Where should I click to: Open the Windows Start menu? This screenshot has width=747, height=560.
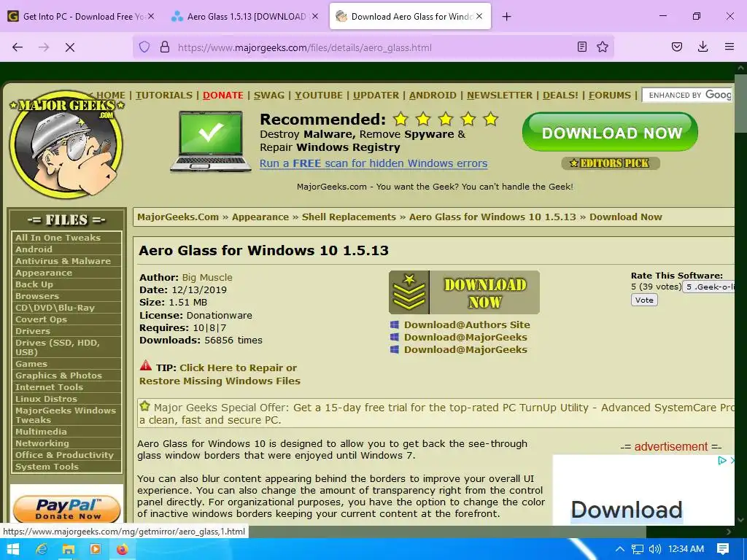point(13,549)
